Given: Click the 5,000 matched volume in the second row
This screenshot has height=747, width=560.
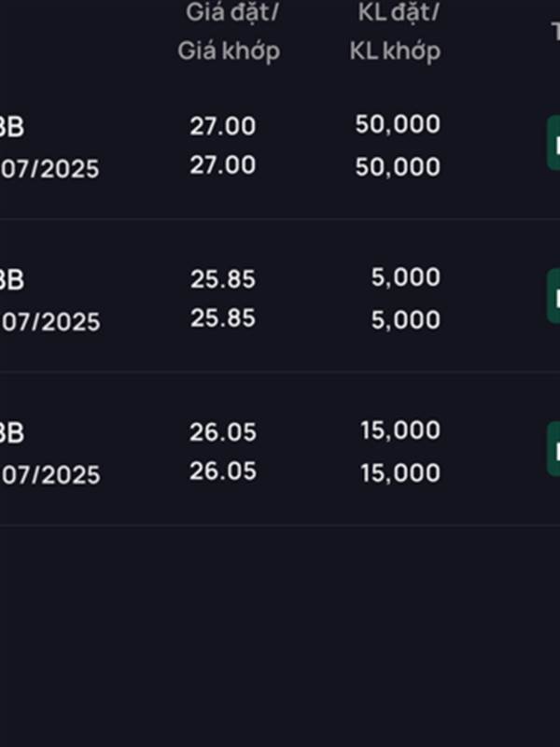Looking at the screenshot, I should coord(406,319).
